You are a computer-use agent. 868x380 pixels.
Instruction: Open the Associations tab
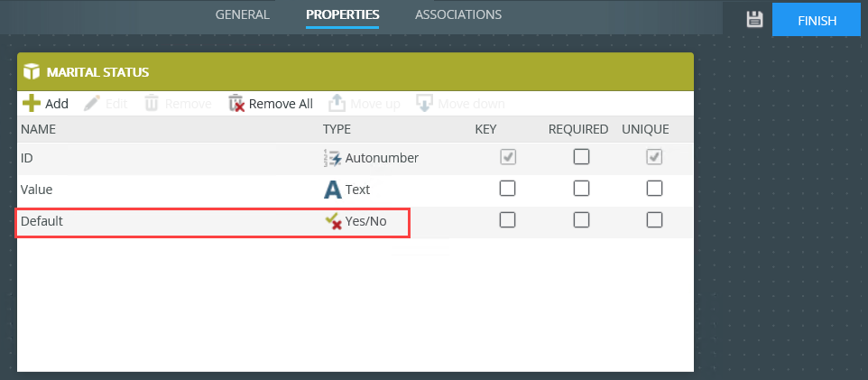(458, 14)
